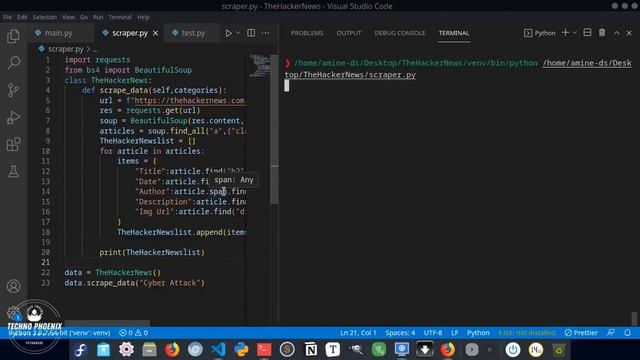This screenshot has height=360, width=640.
Task: Click the feedback icon in the status bar
Action: [x=611, y=333]
